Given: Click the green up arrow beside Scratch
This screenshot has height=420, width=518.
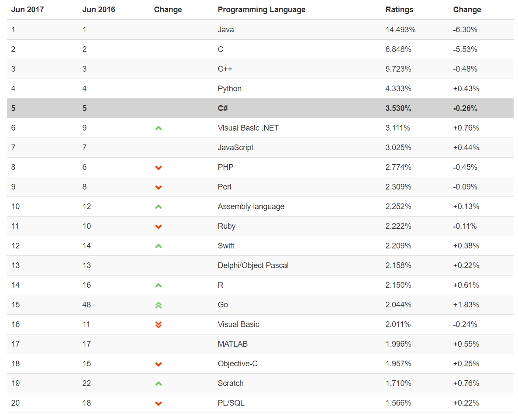Looking at the screenshot, I should [159, 384].
